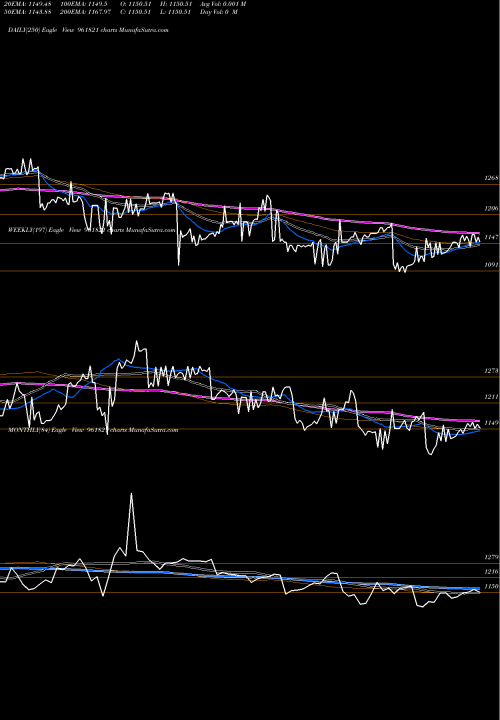
Task: Click the MONTHLY(84) Eagle View chart title
Action: (x=93, y=430)
